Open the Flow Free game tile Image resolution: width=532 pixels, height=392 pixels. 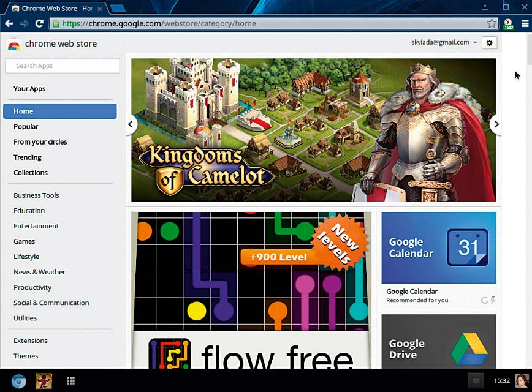(251, 290)
